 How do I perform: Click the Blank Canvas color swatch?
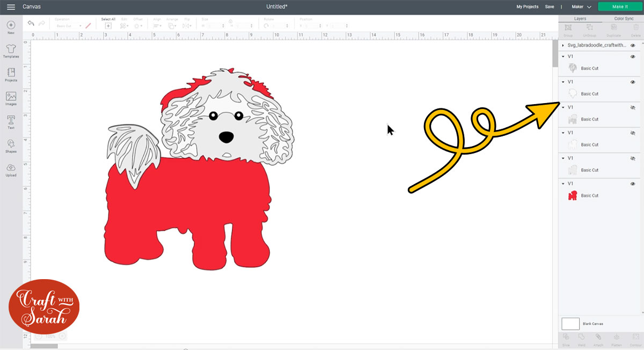pyautogui.click(x=570, y=324)
